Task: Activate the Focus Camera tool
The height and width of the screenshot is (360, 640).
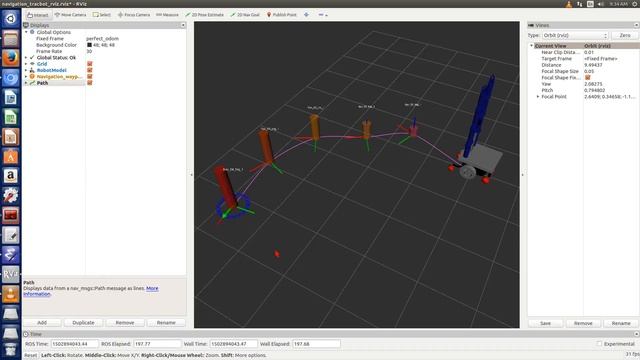Action: pyautogui.click(x=134, y=15)
